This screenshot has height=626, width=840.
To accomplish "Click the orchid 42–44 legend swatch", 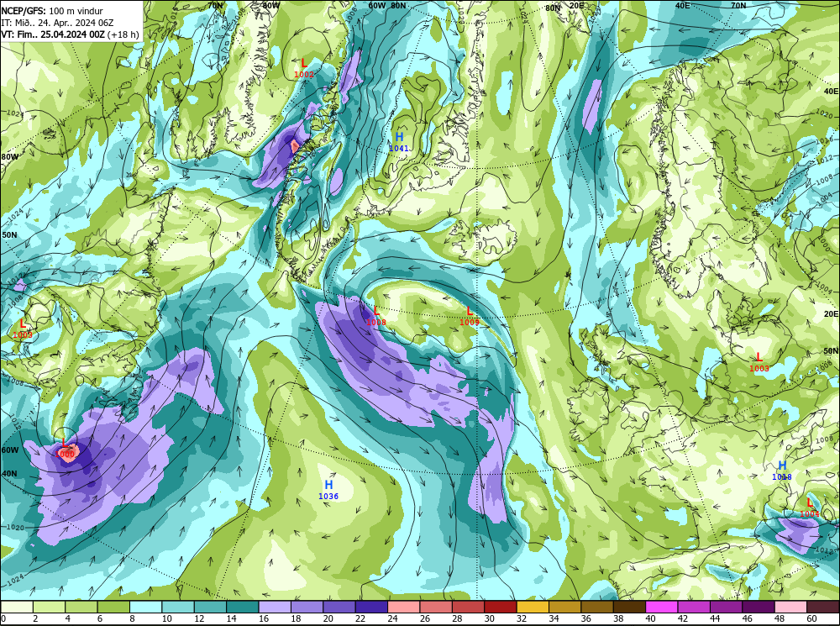I will 694,607.
